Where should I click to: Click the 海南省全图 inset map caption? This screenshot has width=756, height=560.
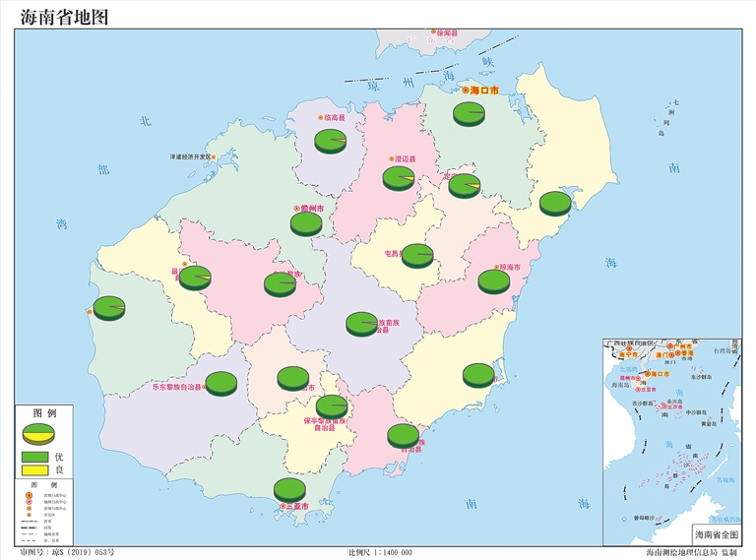[717, 533]
